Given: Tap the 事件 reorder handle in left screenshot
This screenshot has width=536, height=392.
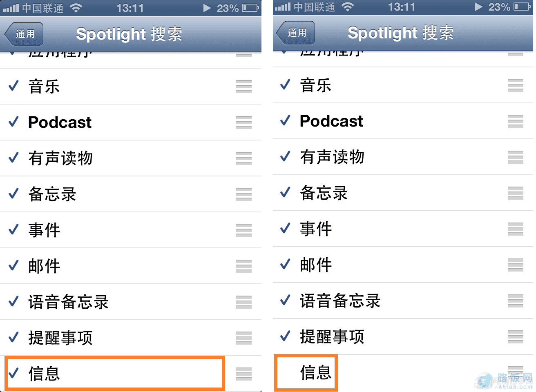Looking at the screenshot, I should (x=243, y=230).
